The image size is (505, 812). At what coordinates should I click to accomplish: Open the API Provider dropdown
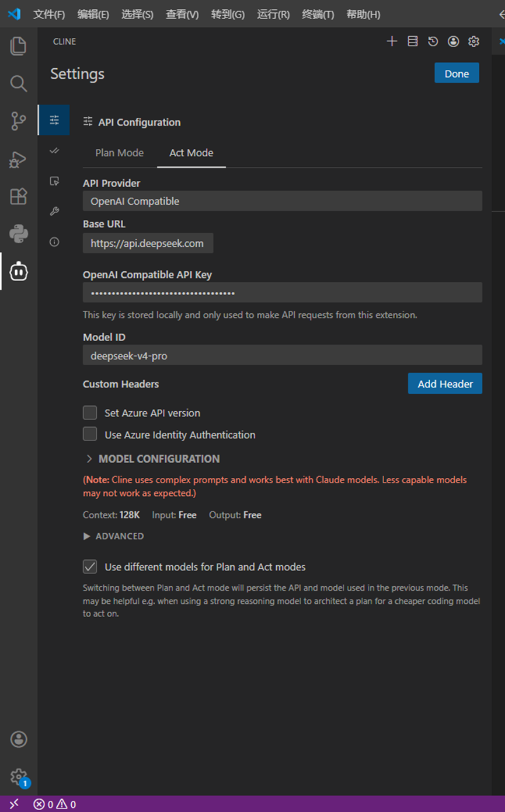point(283,201)
